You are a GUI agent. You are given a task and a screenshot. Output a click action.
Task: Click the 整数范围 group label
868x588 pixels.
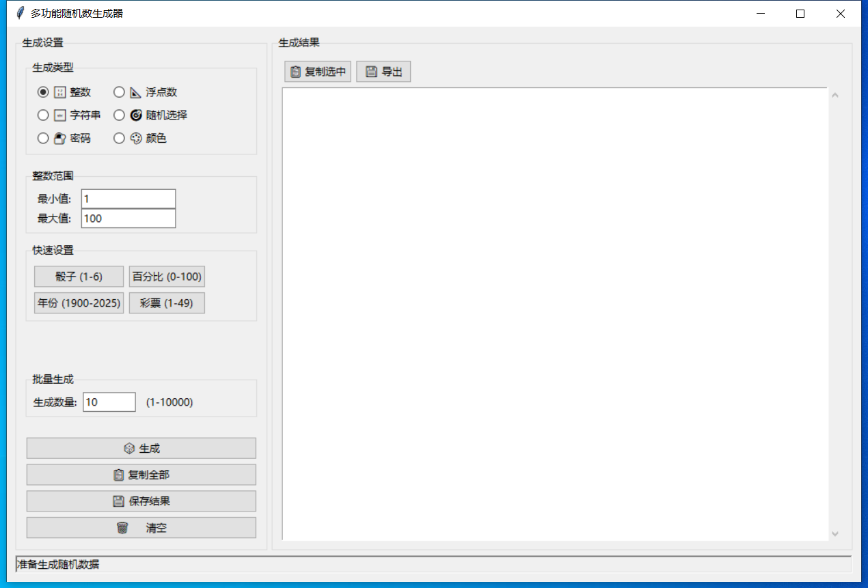click(x=53, y=176)
